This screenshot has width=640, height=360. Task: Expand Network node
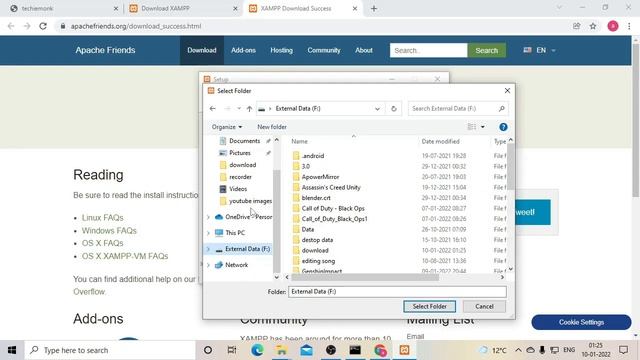208,265
